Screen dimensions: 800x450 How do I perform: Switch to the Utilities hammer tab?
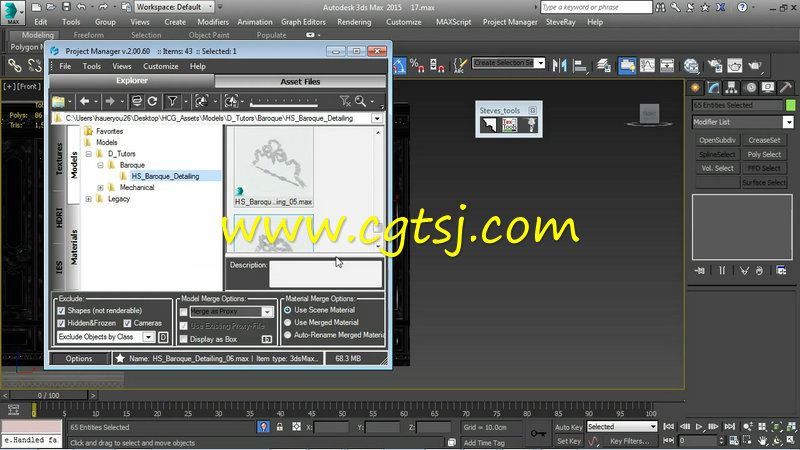click(786, 88)
